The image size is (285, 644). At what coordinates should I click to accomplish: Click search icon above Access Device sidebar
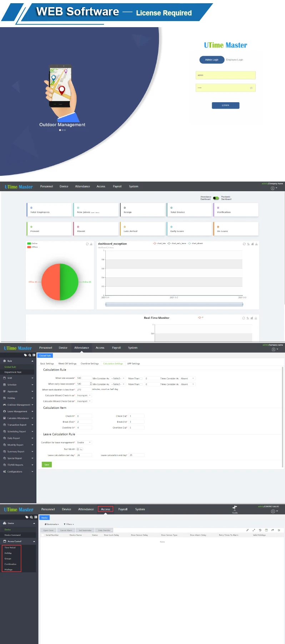point(31,517)
